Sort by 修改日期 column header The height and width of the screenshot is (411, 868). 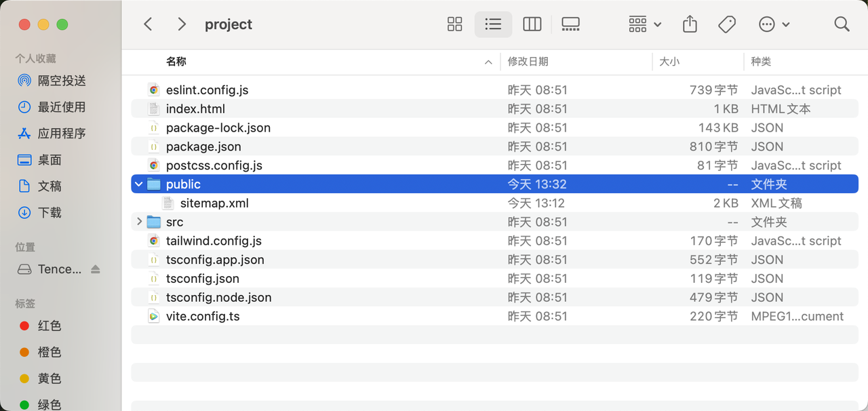coord(528,62)
